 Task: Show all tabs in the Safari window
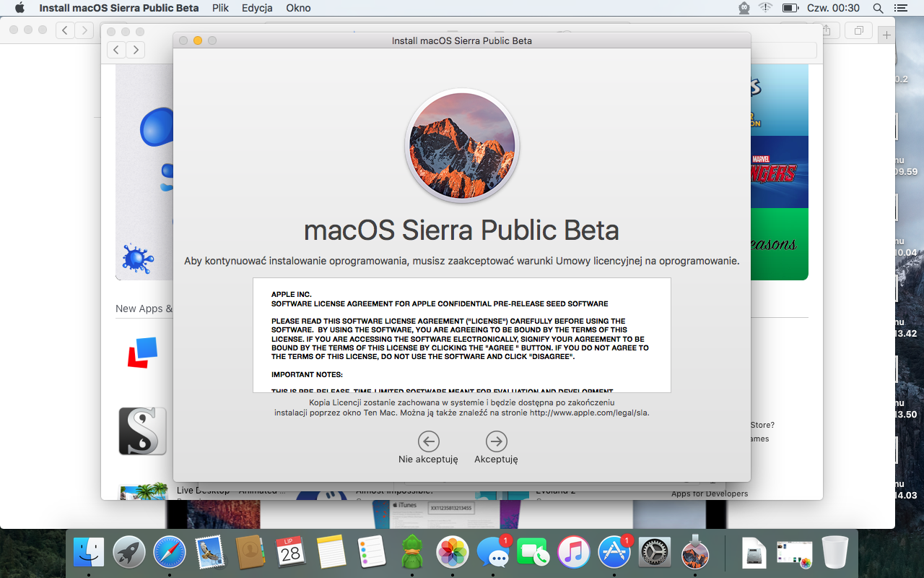click(859, 30)
